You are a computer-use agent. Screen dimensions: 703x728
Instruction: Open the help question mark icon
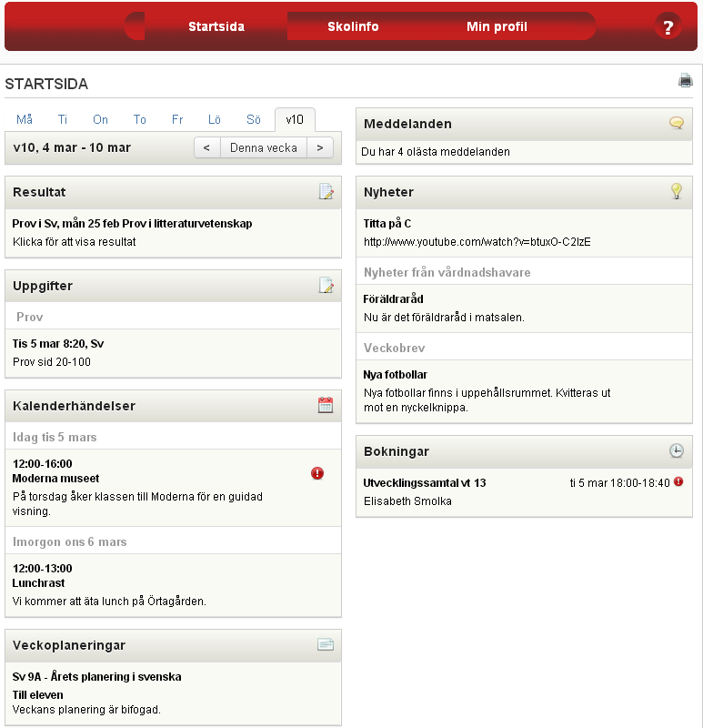(668, 26)
